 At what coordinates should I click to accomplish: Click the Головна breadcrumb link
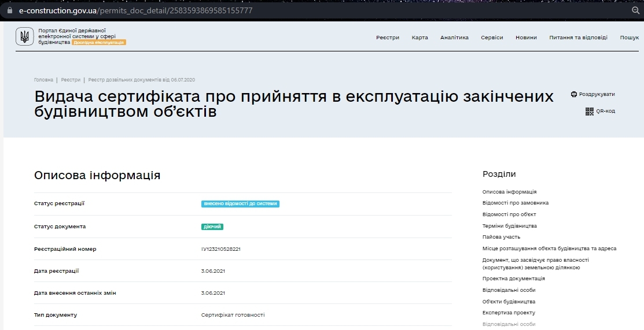43,80
